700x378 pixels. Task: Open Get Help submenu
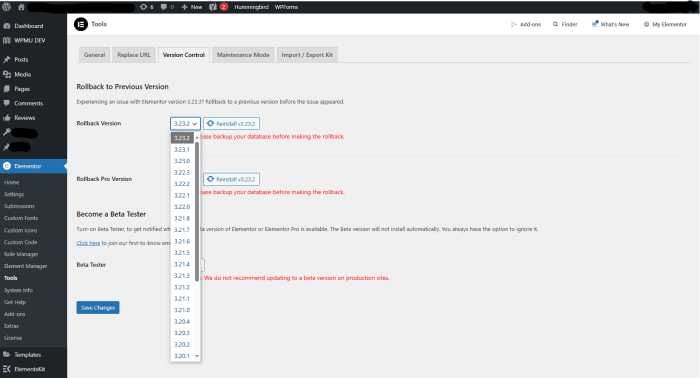pos(15,302)
